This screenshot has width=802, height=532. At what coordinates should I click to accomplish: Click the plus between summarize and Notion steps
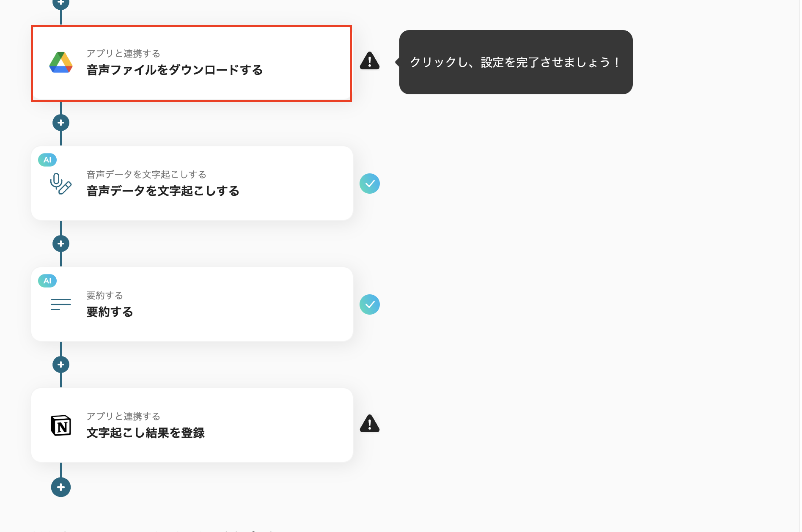click(61, 364)
